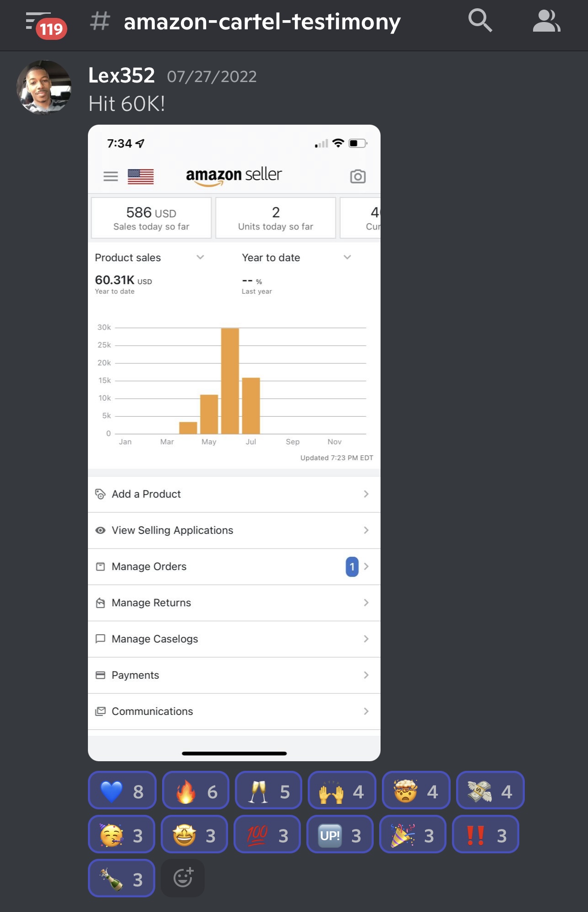Show the member list icon
The width and height of the screenshot is (588, 912).
547,21
